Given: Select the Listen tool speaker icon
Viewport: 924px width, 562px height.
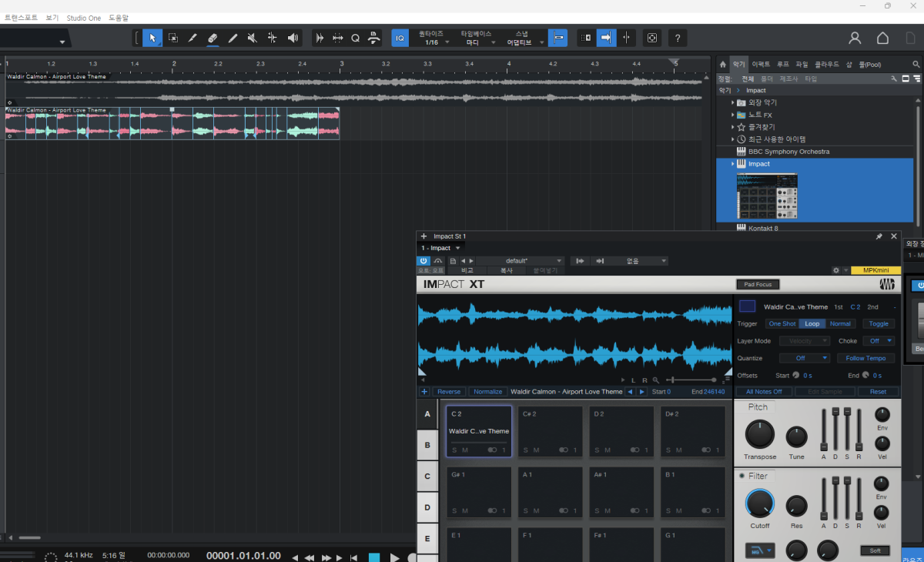Looking at the screenshot, I should (293, 38).
